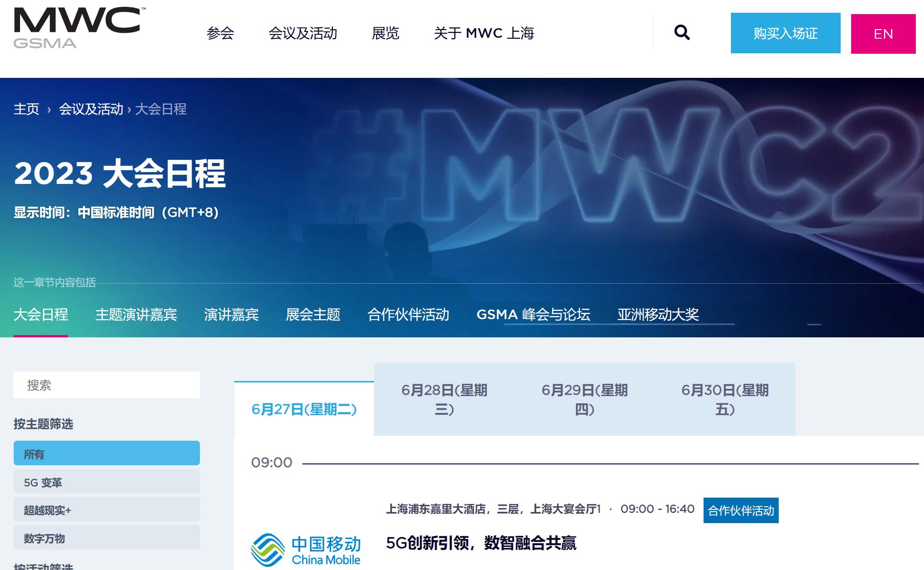Go to 主页 breadcrumb link
924x570 pixels.
tap(26, 109)
